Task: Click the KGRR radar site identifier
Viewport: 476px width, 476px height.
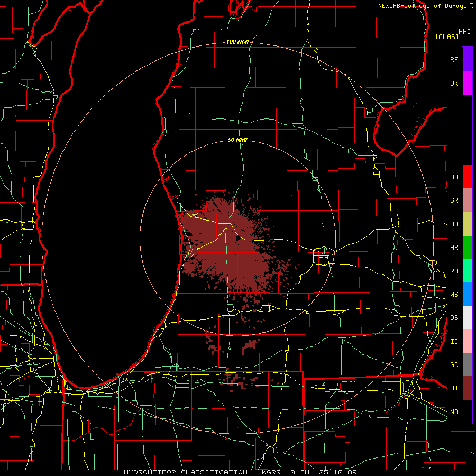Action: 270,472
